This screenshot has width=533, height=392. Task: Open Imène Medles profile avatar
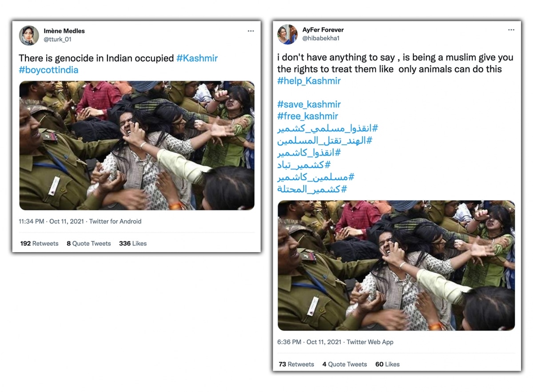29,36
